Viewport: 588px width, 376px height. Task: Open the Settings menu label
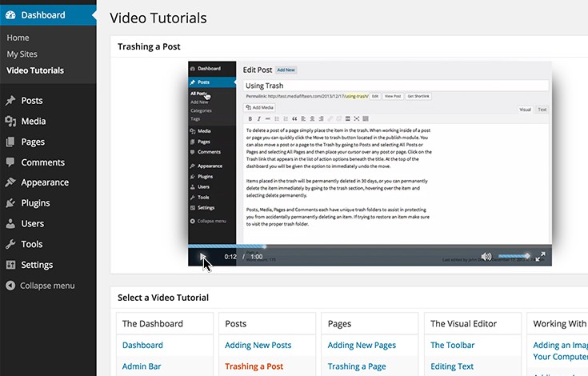click(x=37, y=265)
